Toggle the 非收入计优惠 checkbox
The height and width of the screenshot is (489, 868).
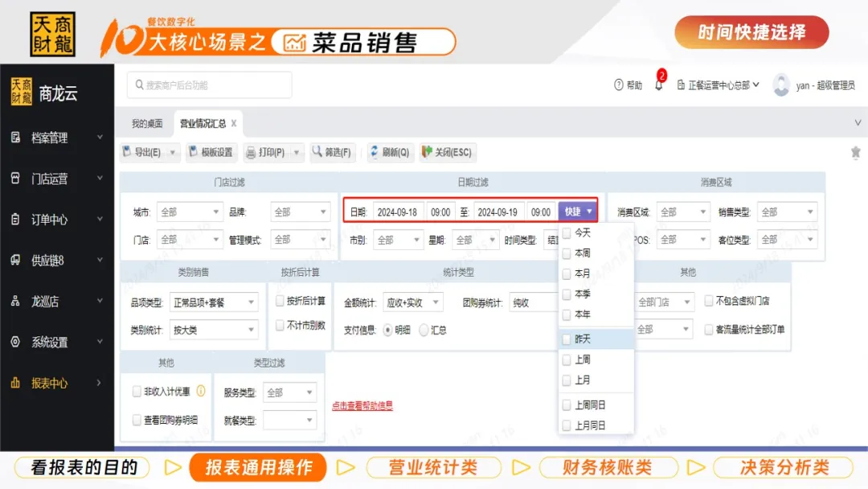click(x=137, y=392)
